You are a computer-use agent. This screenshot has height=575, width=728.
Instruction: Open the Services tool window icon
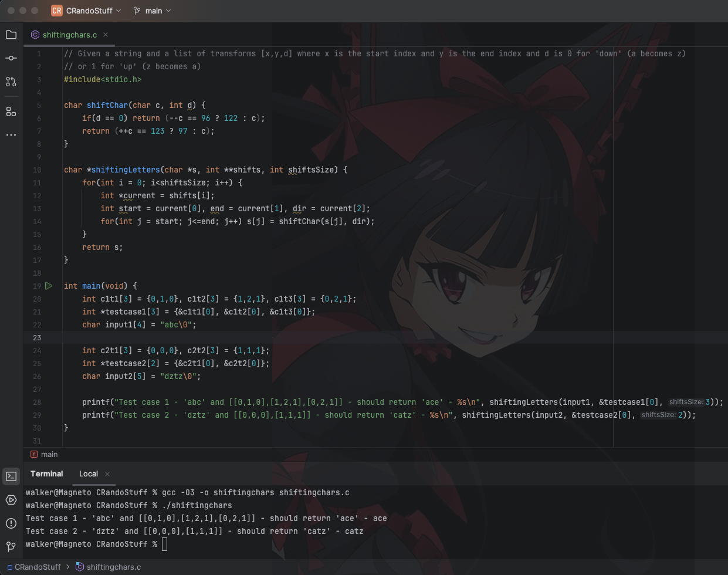coord(11,500)
